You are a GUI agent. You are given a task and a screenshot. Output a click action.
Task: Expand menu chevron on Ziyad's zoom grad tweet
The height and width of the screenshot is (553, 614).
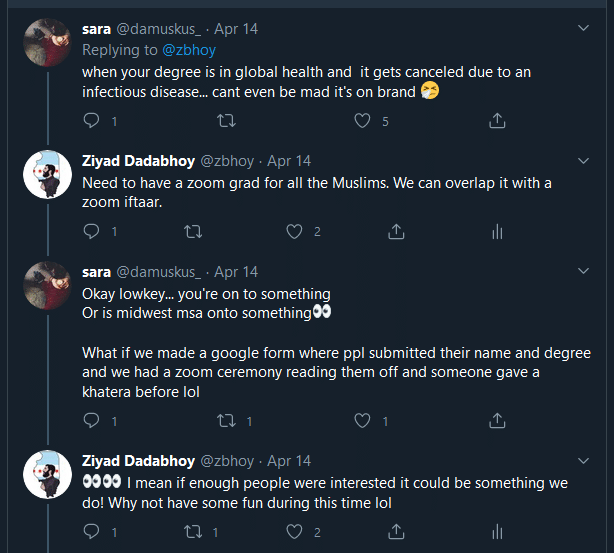point(584,160)
